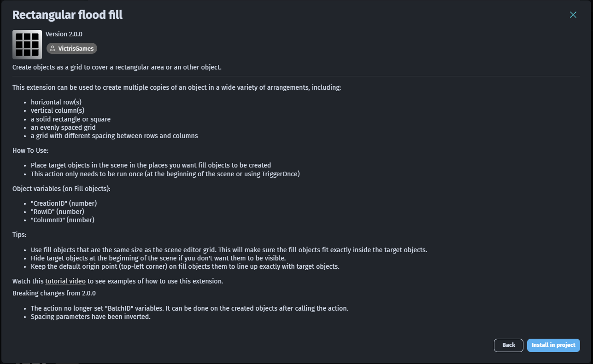Click the Rectangular flood fill title
593x364 pixels.
[67, 15]
